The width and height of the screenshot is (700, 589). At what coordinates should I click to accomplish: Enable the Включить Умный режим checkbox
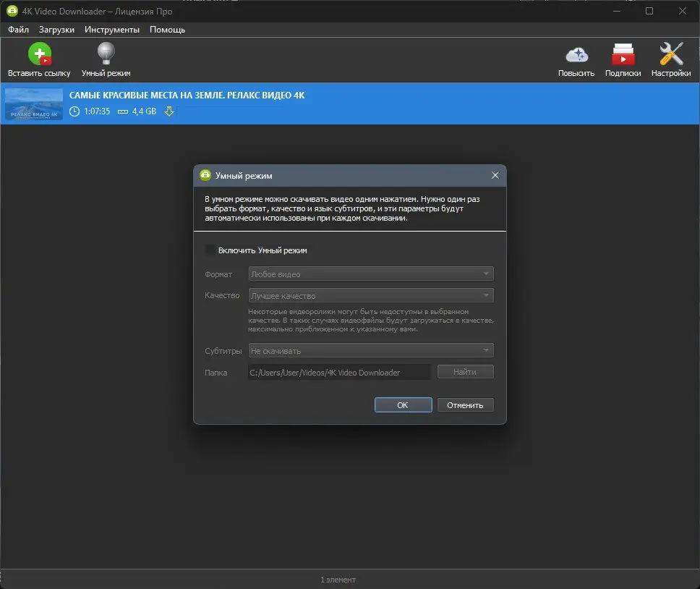click(210, 250)
